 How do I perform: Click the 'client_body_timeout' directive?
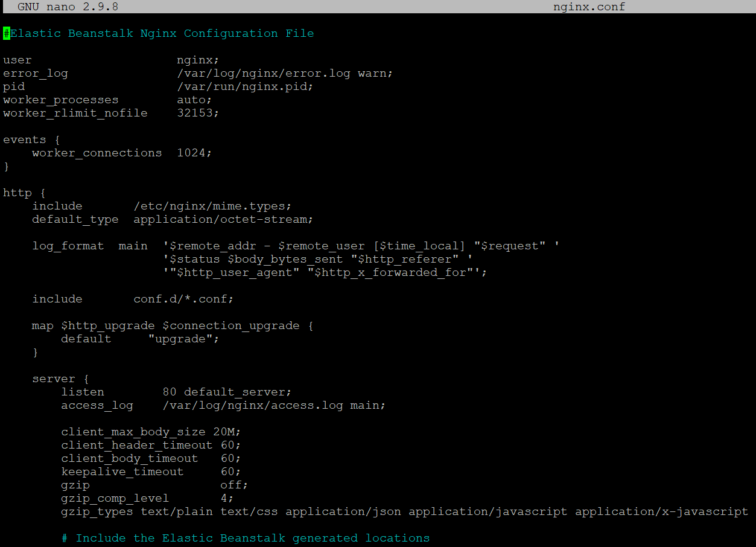pyautogui.click(x=130, y=458)
